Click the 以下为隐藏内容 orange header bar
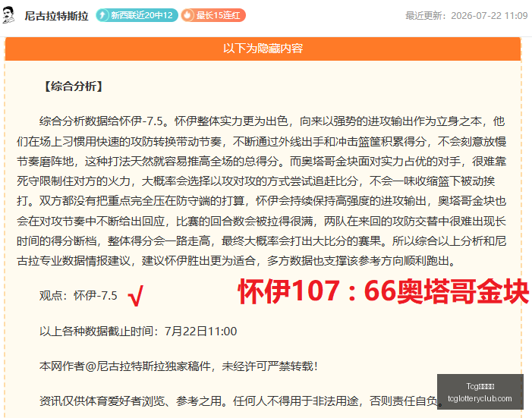532x418 pixels. [263, 49]
